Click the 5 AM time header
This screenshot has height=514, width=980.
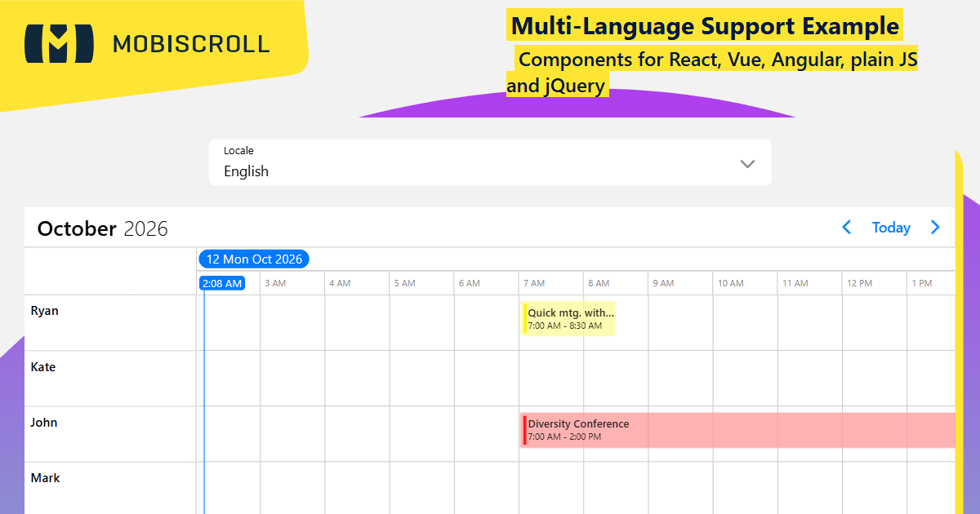[x=404, y=283]
